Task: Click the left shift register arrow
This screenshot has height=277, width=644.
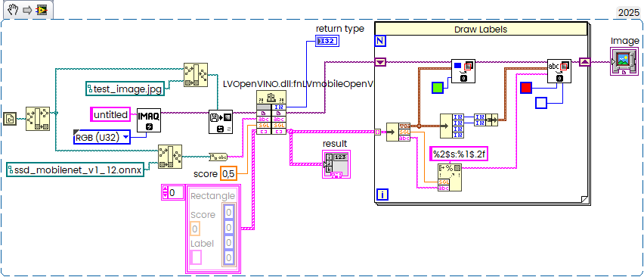Action: click(380, 62)
